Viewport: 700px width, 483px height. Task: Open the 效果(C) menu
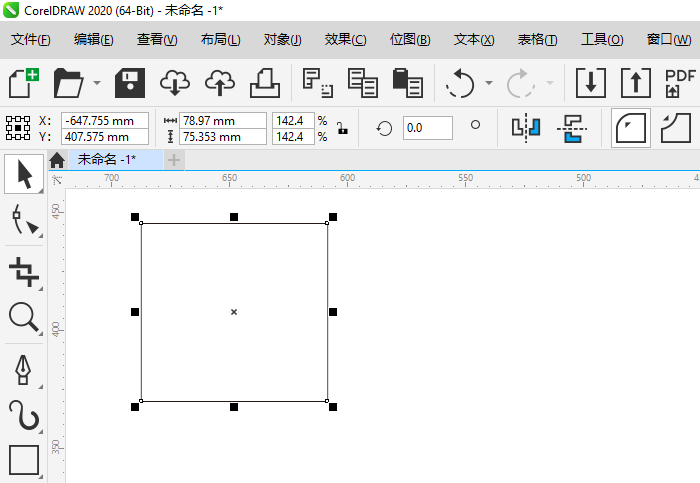[x=345, y=40]
